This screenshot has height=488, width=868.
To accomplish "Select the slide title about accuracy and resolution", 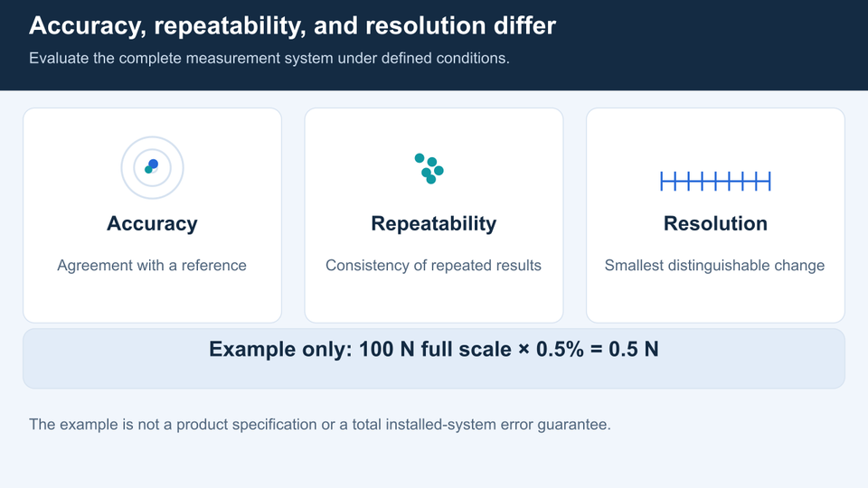I will (292, 26).
